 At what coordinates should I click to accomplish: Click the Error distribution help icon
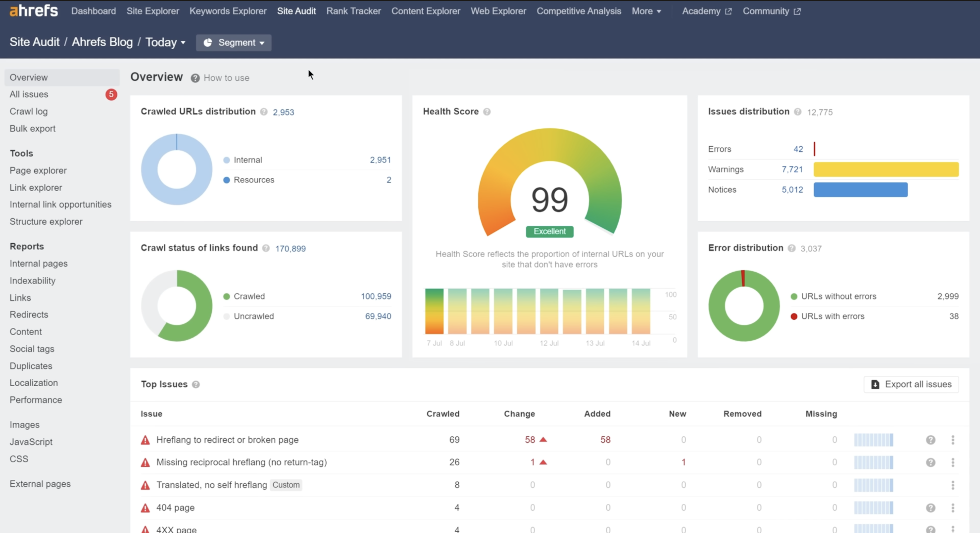pyautogui.click(x=792, y=248)
